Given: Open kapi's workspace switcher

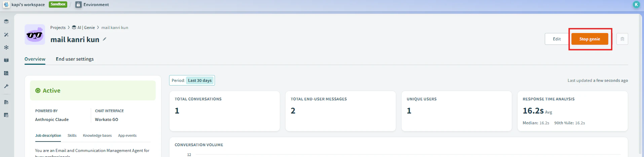Looking at the screenshot, I should (x=28, y=5).
